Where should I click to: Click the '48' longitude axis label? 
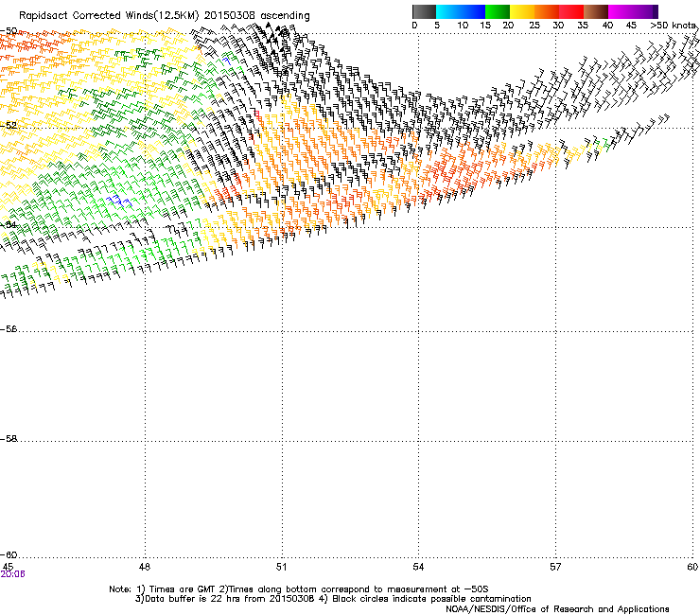pos(145,567)
